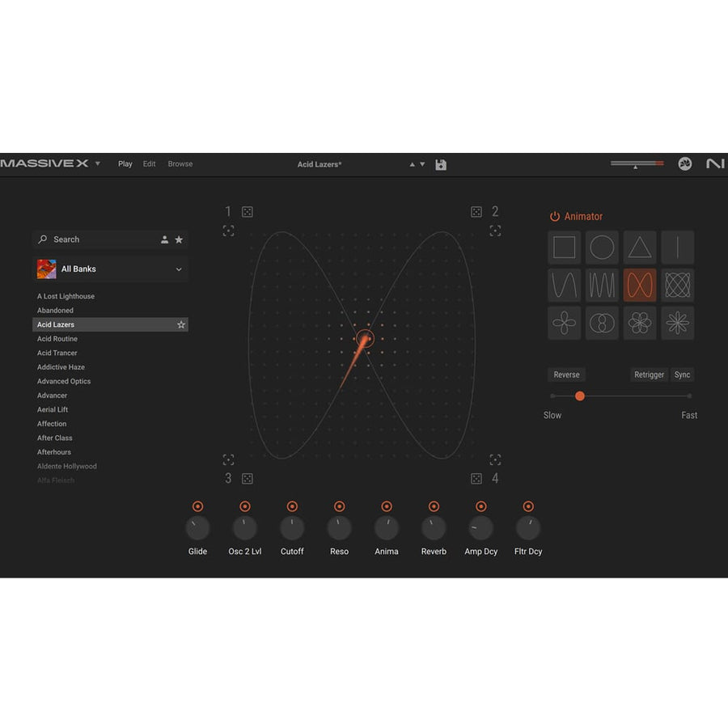Capture snapshot for corner 2 target icon
The width and height of the screenshot is (728, 728).
495,231
